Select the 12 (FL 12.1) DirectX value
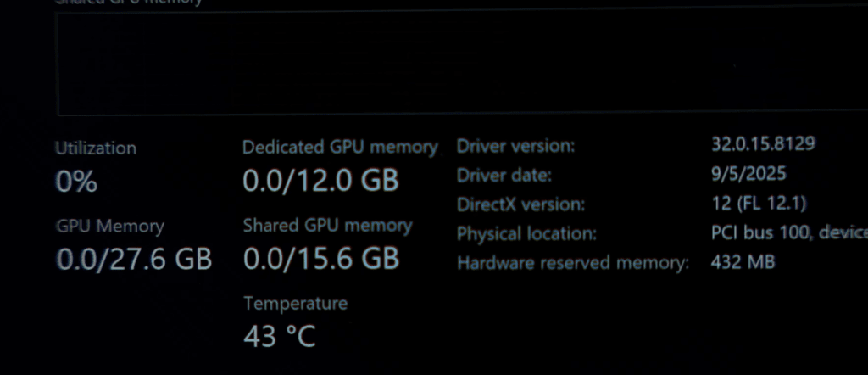868x375 pixels. pos(759,204)
